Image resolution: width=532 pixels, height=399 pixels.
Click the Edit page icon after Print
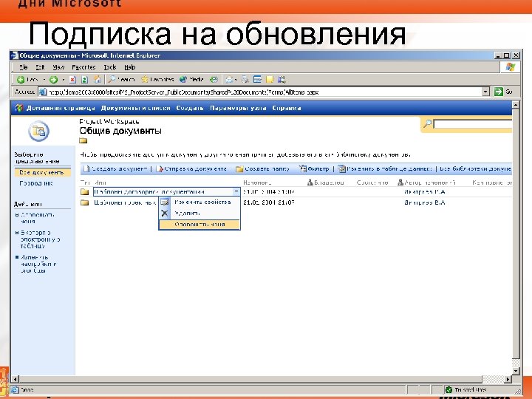[x=258, y=80]
